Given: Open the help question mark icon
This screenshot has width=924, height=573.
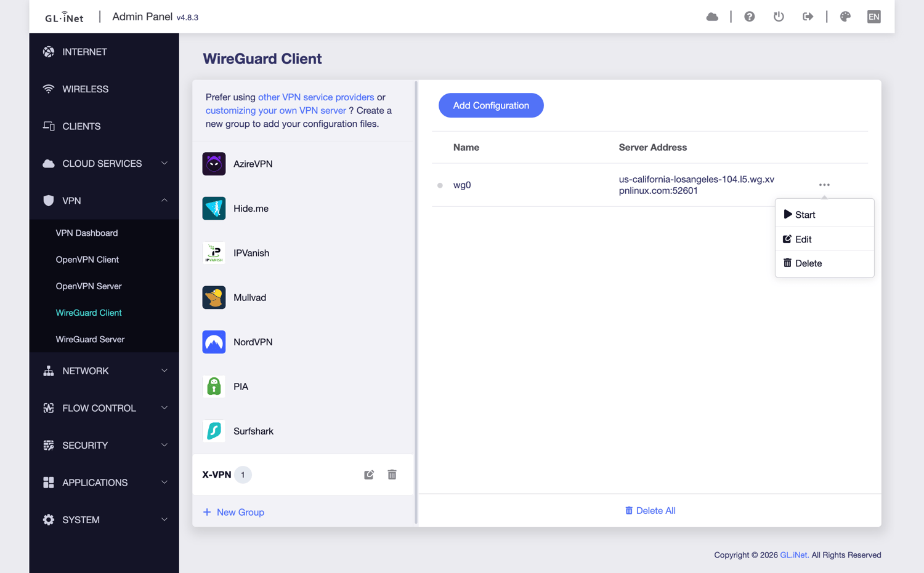Looking at the screenshot, I should click(x=749, y=17).
